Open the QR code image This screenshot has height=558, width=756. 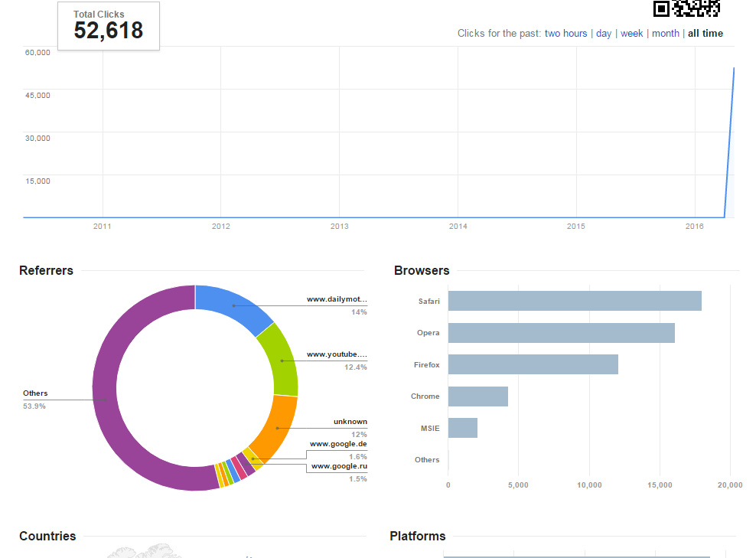(x=686, y=10)
